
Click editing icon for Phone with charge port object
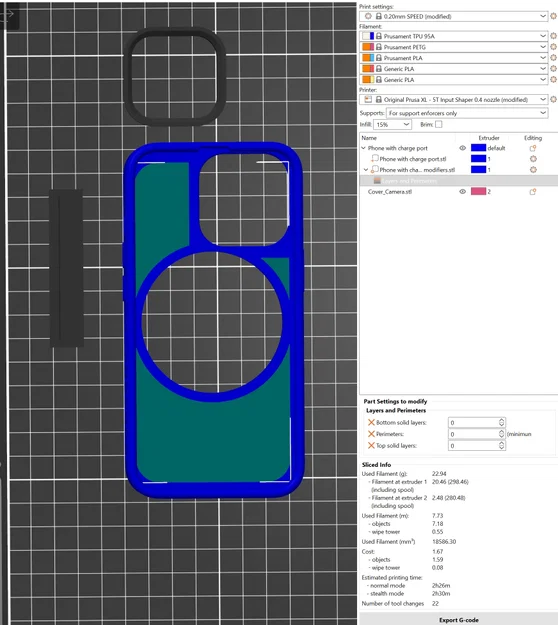[x=533, y=148]
